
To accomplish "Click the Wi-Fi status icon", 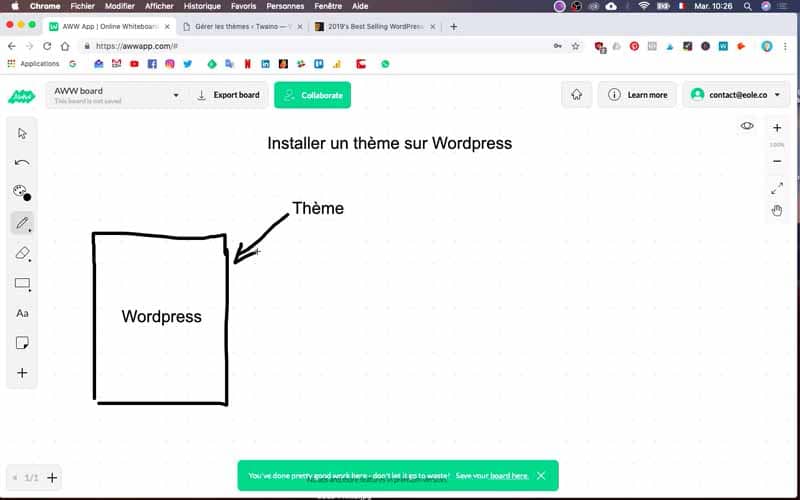I will tap(644, 6).
